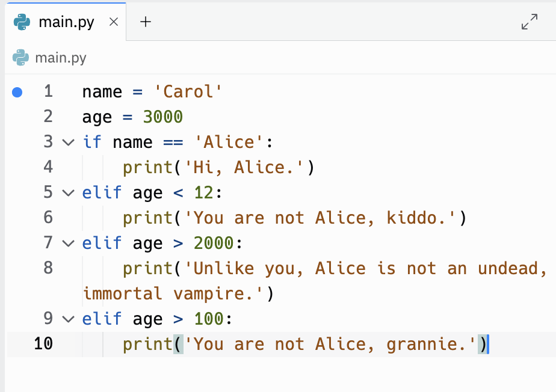
Task: Collapse the 'elif age < 12' block
Action: pyautogui.click(x=68, y=193)
